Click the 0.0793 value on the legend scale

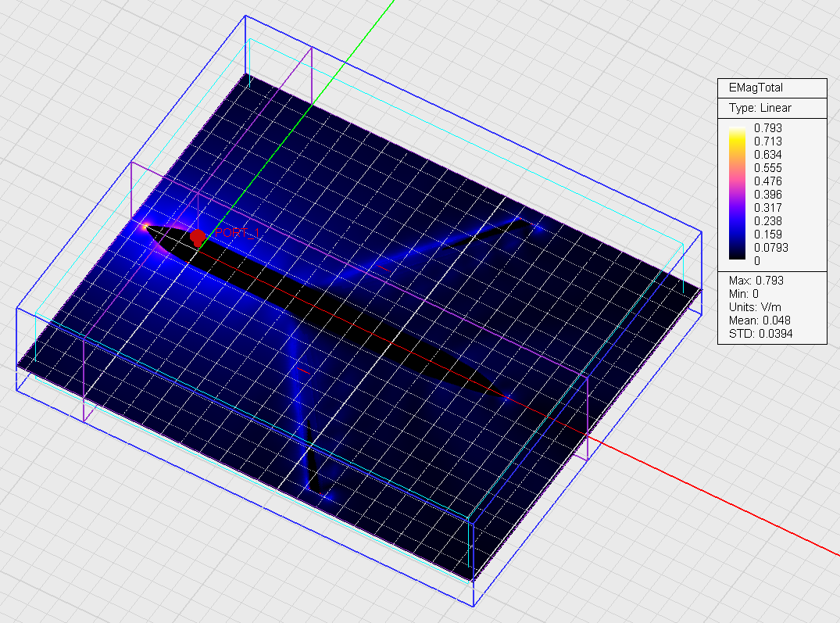pyautogui.click(x=770, y=247)
